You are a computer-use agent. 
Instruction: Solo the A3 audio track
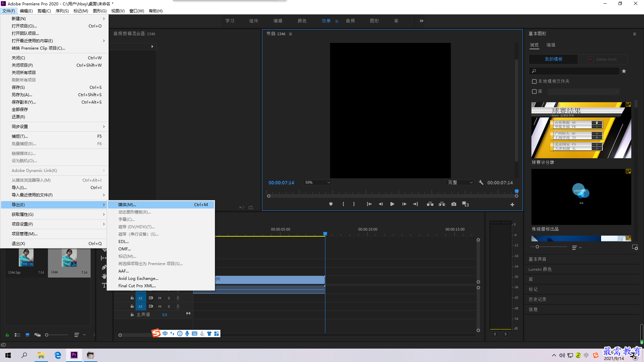[x=169, y=306]
